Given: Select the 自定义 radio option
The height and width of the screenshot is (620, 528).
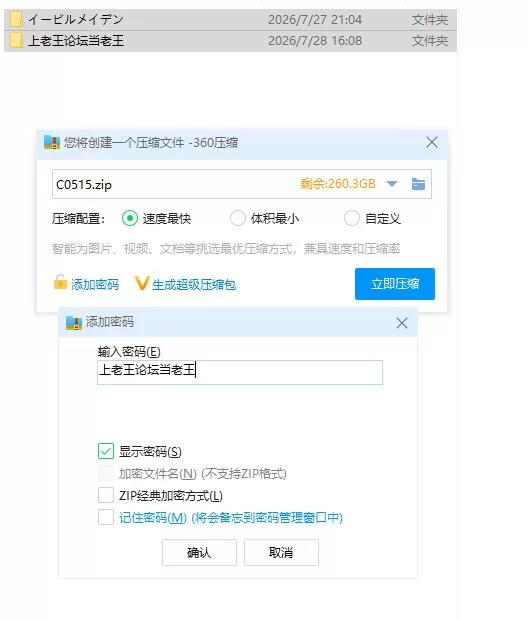Looking at the screenshot, I should pyautogui.click(x=352, y=218).
